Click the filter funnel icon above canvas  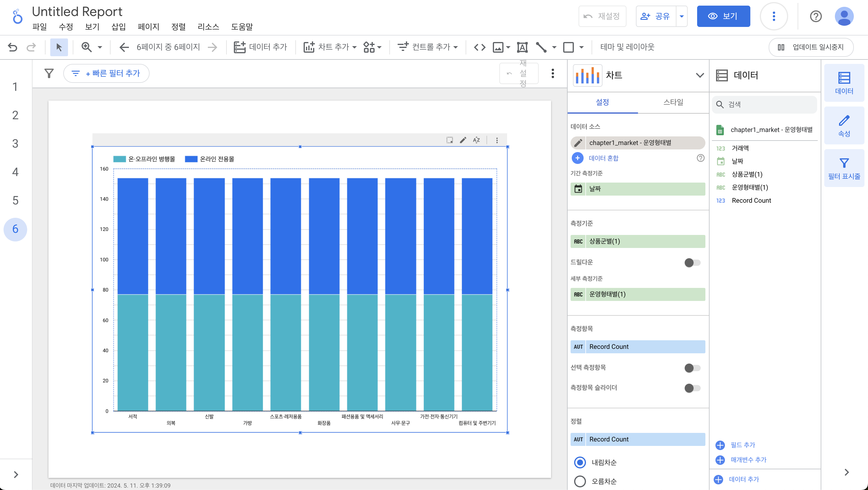coord(49,73)
